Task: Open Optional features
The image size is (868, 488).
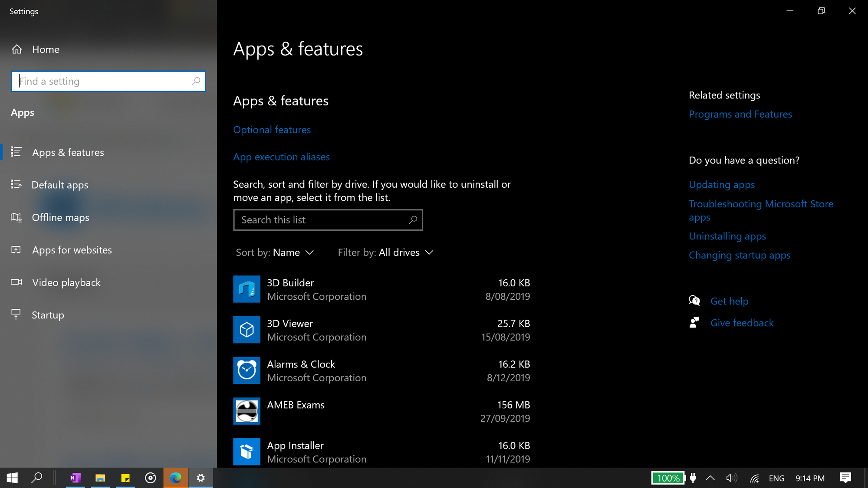Action: pos(272,129)
